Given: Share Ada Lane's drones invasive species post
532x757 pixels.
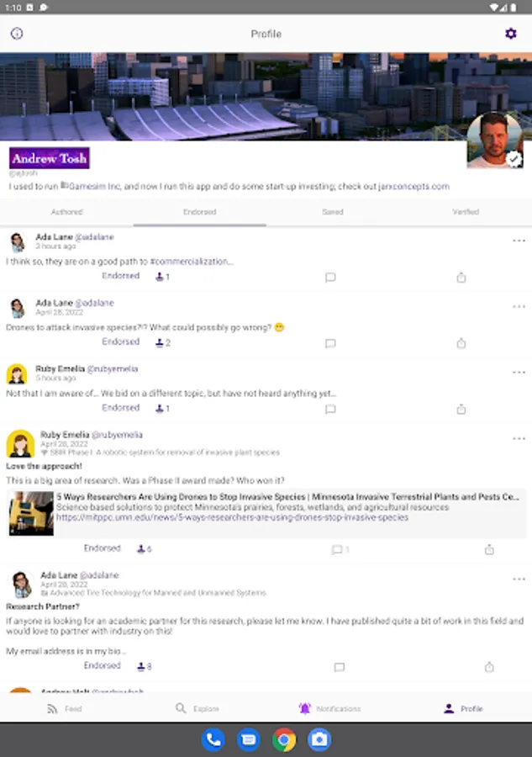Looking at the screenshot, I should (461, 343).
